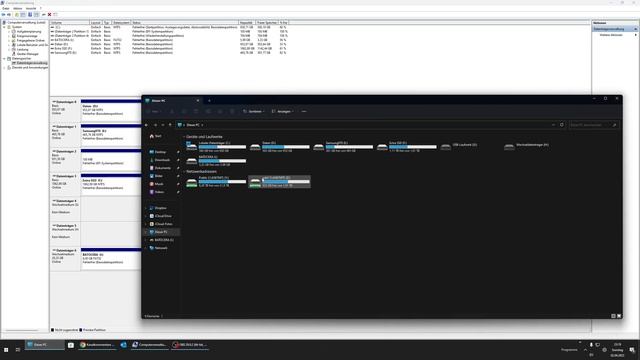Image resolution: width=640 pixels, height=360 pixels.
Task: Sort volume list by Kapazität column
Action: (x=247, y=22)
